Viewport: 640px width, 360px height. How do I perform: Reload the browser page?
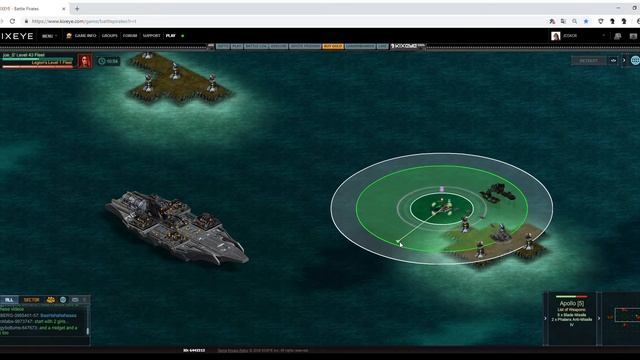click(x=12, y=21)
